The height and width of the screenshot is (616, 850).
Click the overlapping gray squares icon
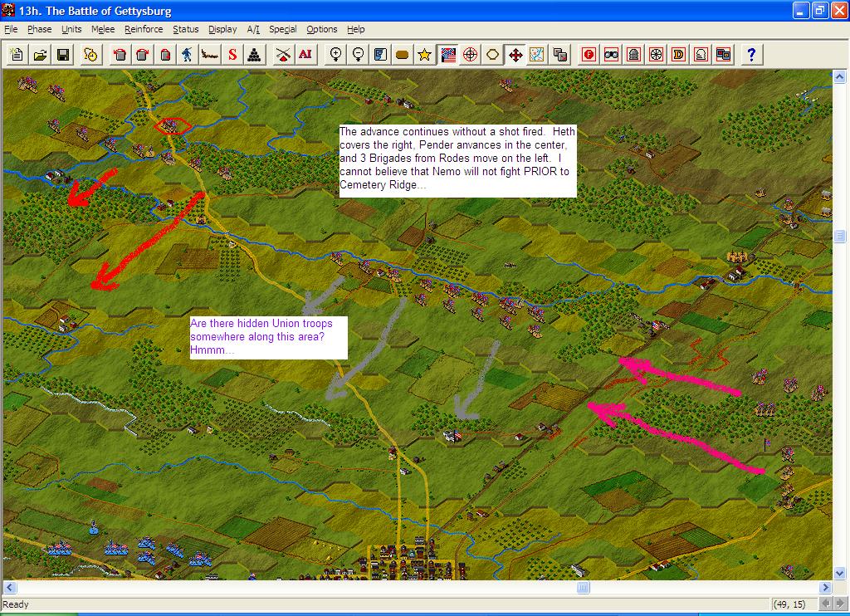point(560,54)
